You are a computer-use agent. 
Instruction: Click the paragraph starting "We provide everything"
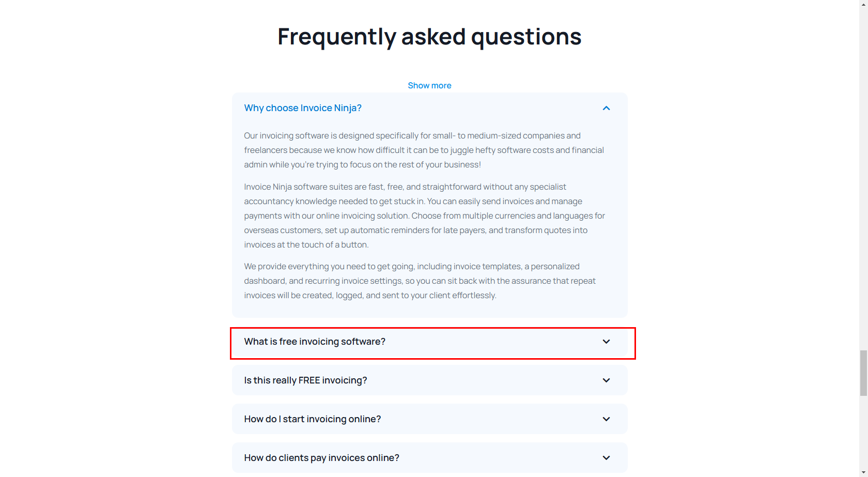point(420,281)
